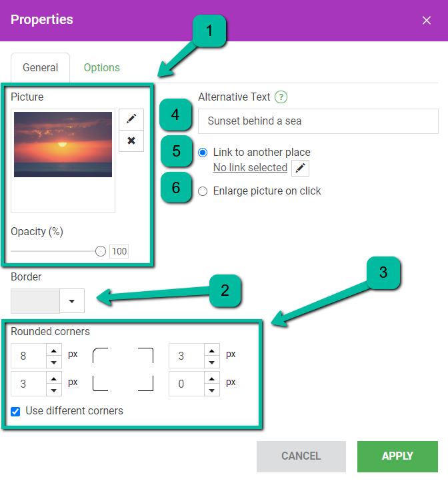Image resolution: width=448 pixels, height=483 pixels.
Task: Click the Alternative Text input field
Action: pos(318,121)
